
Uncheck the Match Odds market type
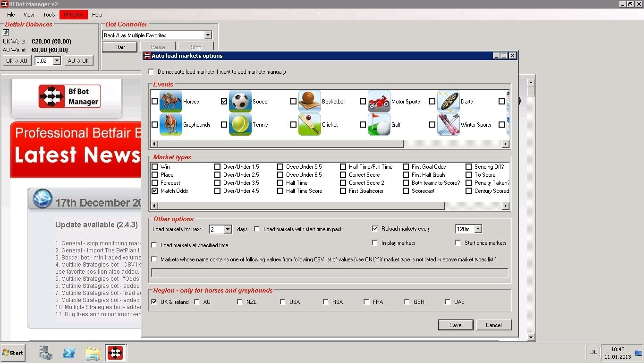pyautogui.click(x=155, y=191)
